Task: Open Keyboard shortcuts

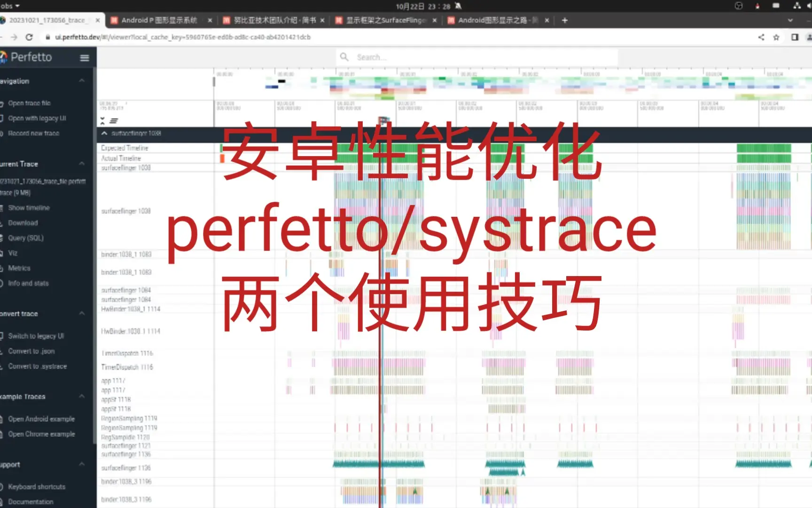Action: pos(37,486)
